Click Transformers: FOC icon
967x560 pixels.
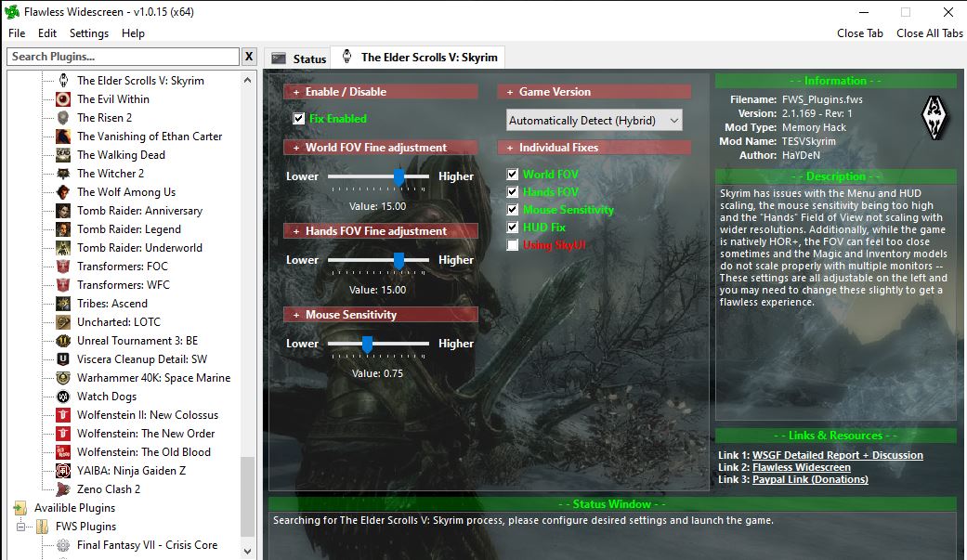(x=63, y=266)
